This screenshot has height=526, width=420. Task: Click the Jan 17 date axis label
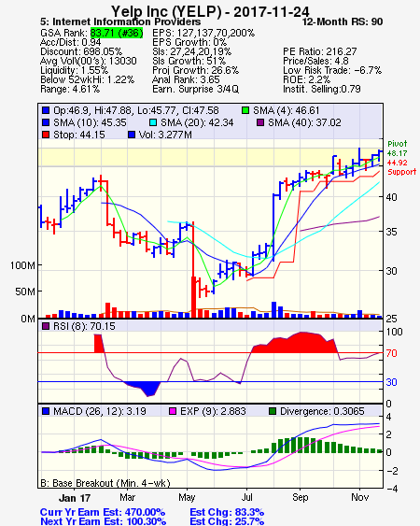coord(75,497)
